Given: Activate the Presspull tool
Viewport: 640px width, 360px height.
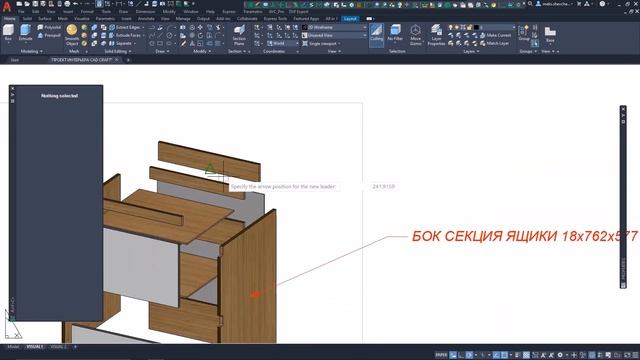Looking at the screenshot, I should tap(49, 36).
